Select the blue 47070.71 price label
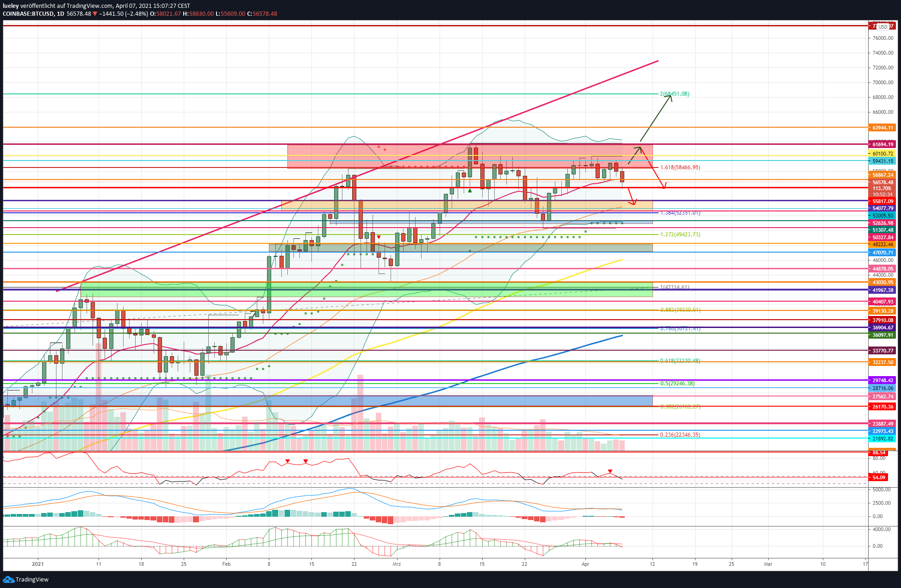 [882, 253]
